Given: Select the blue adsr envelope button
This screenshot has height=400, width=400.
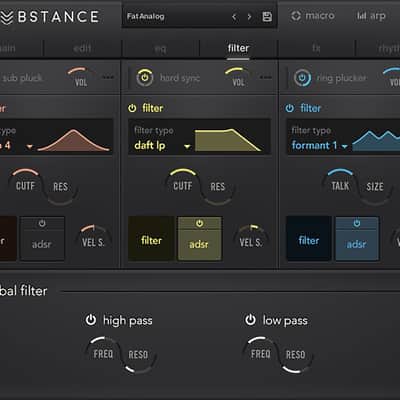Looking at the screenshot, I should point(357,244).
